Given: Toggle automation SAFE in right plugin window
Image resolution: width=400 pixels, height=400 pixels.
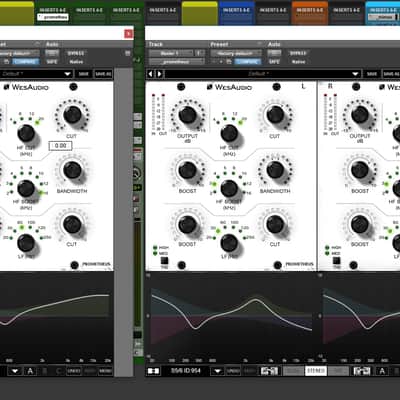Looking at the screenshot, I should (274, 62).
